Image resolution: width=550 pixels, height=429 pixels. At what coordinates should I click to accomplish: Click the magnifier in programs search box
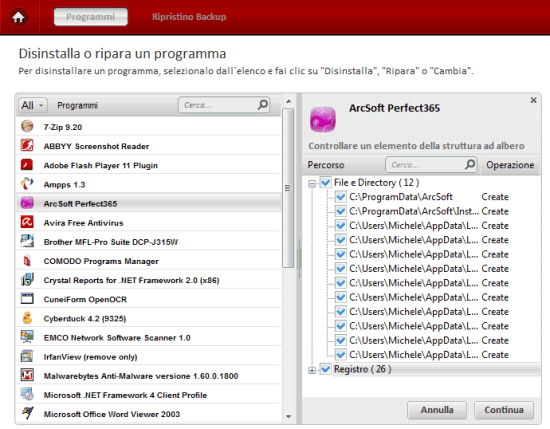pos(263,105)
